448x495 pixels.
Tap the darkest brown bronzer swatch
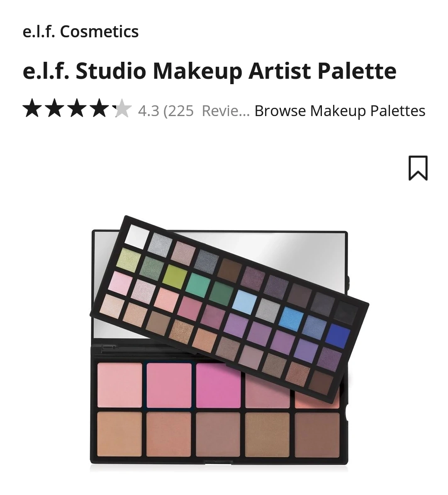coord(317,434)
